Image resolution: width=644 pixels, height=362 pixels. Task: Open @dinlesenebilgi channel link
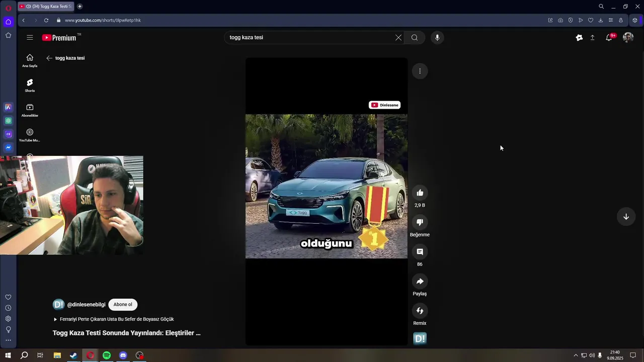87,305
